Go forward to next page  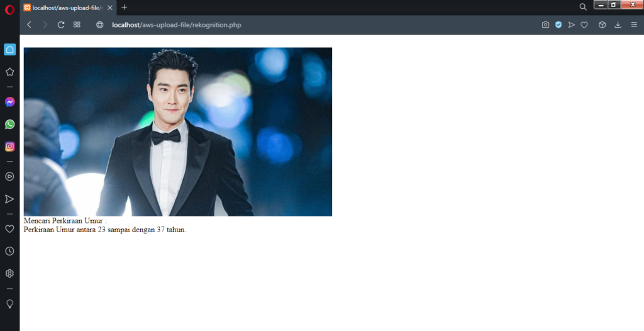click(x=45, y=25)
